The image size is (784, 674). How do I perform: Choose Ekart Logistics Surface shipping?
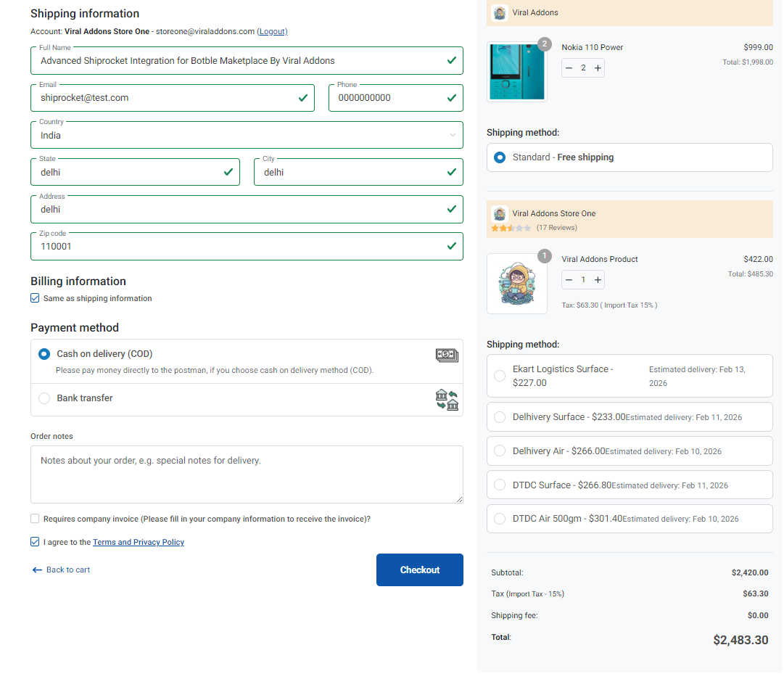click(x=500, y=377)
